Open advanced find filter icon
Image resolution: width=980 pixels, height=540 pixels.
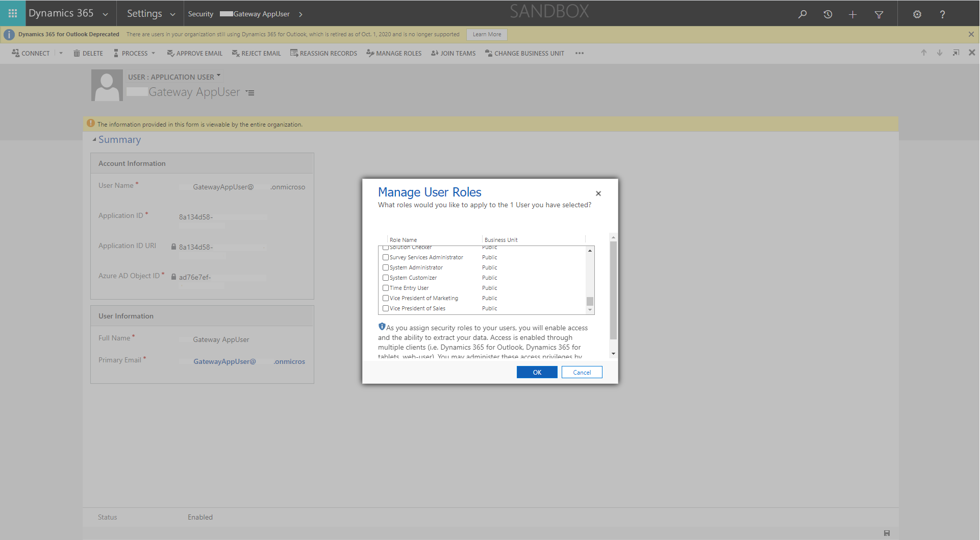click(x=878, y=14)
